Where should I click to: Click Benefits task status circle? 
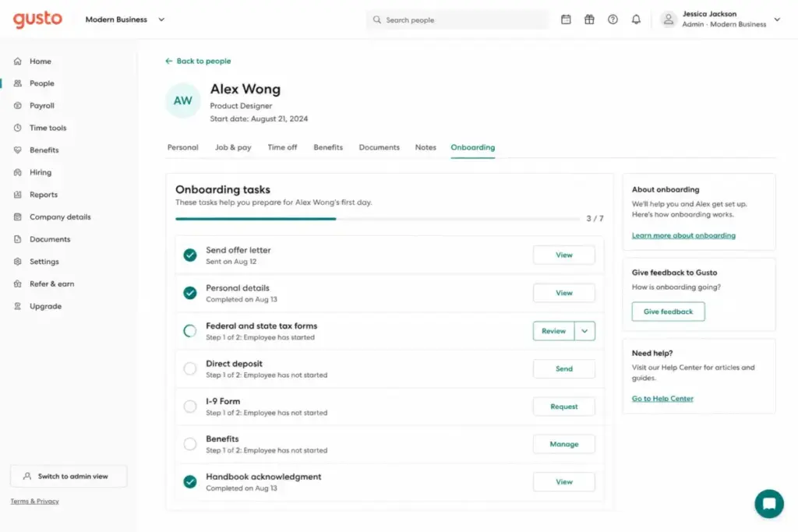(190, 444)
